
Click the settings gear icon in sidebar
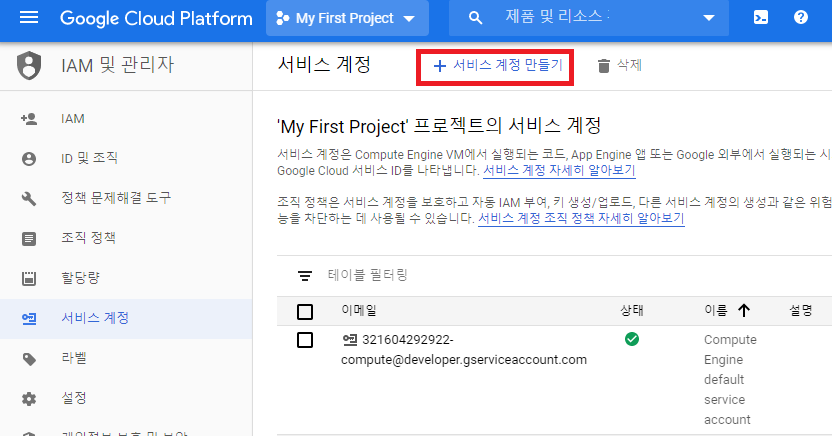pos(29,399)
